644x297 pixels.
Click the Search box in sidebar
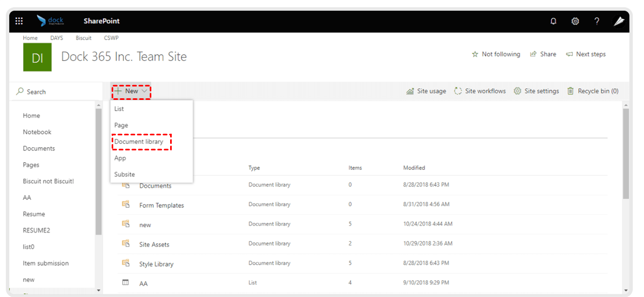(x=54, y=92)
